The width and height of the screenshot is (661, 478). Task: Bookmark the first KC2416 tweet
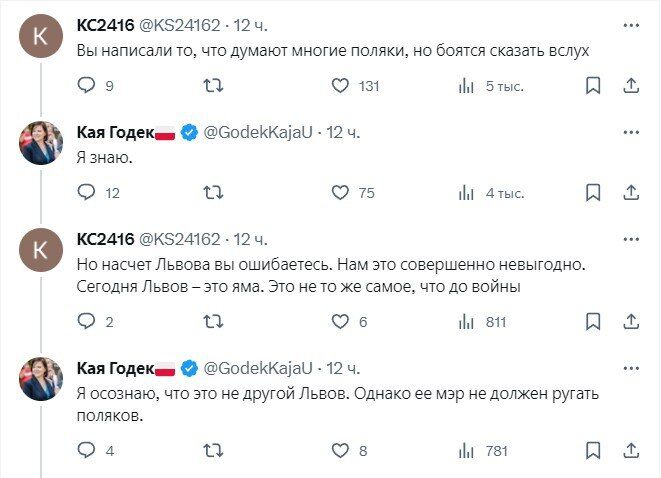click(x=592, y=86)
